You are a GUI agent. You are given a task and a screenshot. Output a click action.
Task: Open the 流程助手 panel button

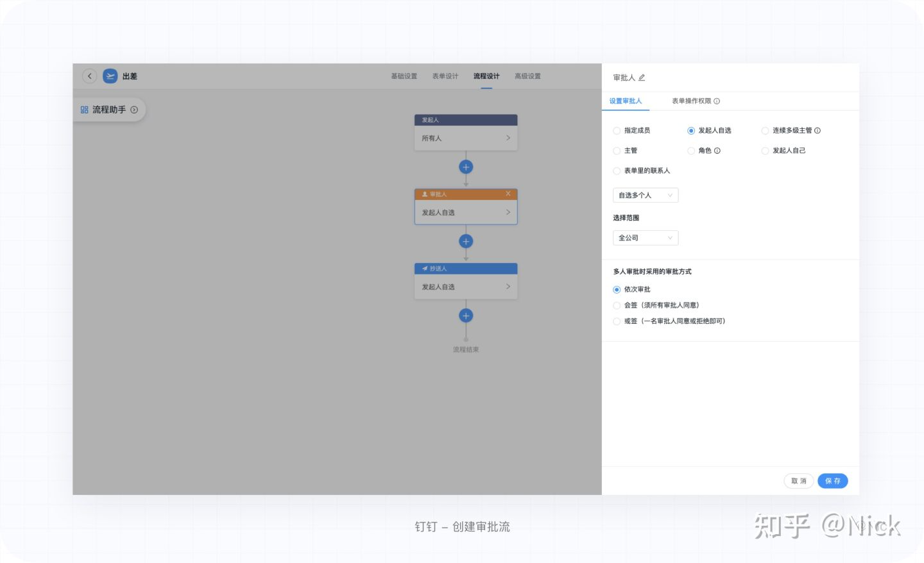110,110
